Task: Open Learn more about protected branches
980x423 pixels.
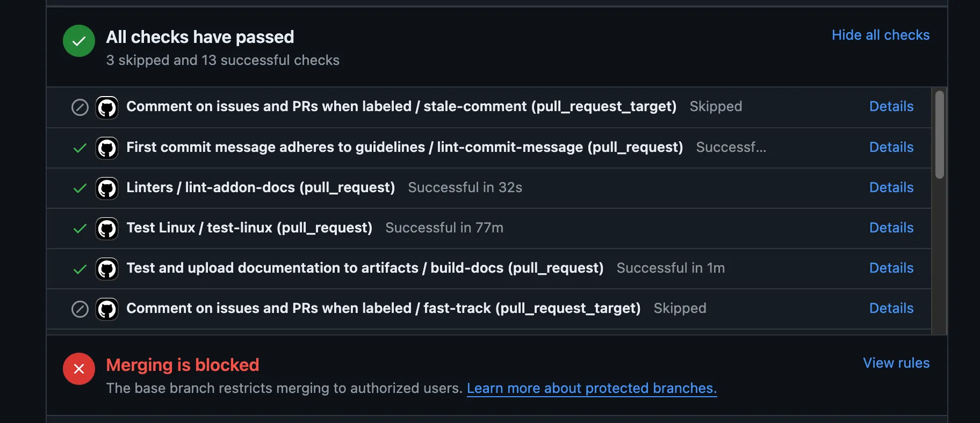Action: coord(592,388)
